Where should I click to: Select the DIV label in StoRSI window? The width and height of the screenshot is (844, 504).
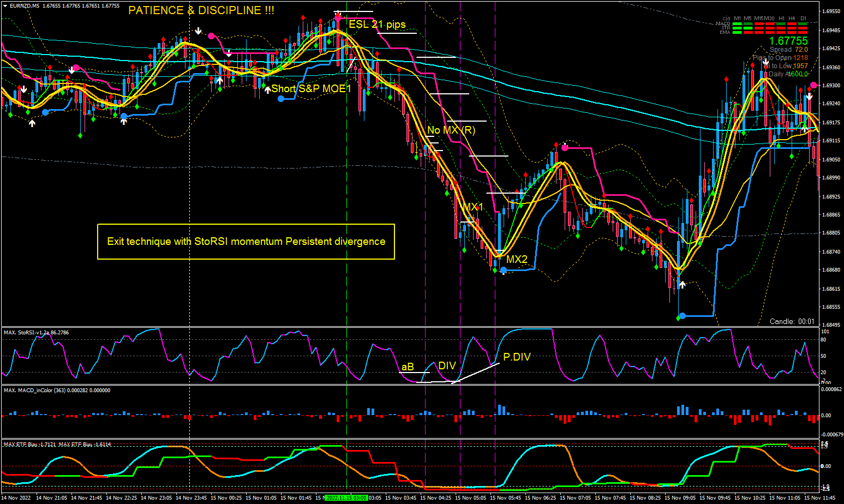point(447,366)
